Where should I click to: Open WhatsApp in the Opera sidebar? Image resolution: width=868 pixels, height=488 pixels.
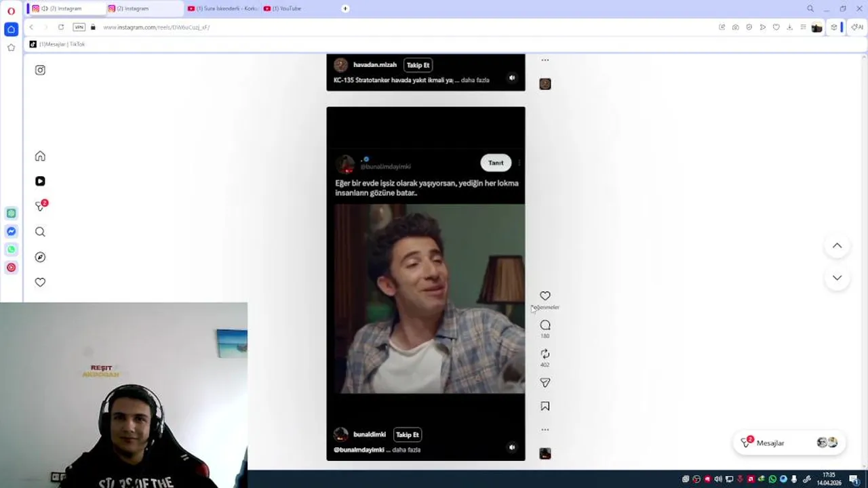tap(11, 249)
